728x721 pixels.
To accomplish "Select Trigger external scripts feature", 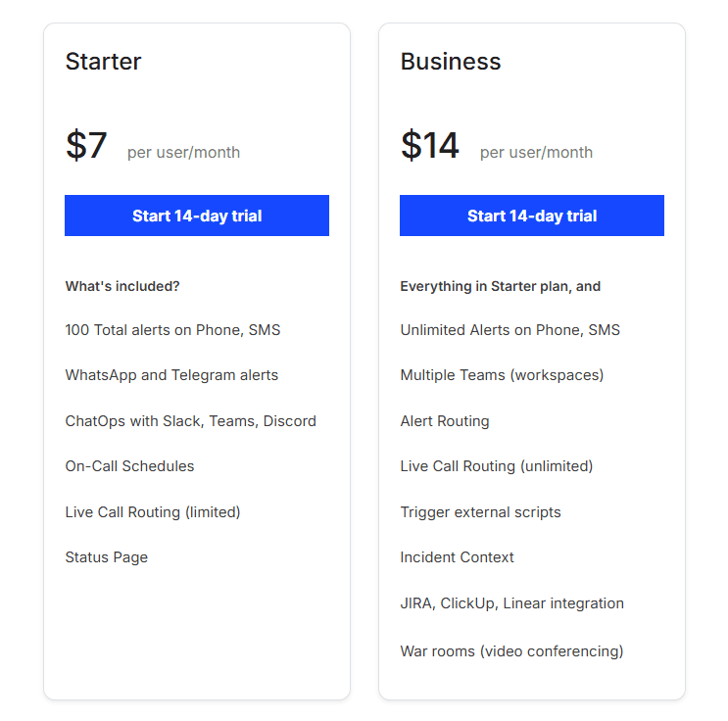I will (480, 512).
